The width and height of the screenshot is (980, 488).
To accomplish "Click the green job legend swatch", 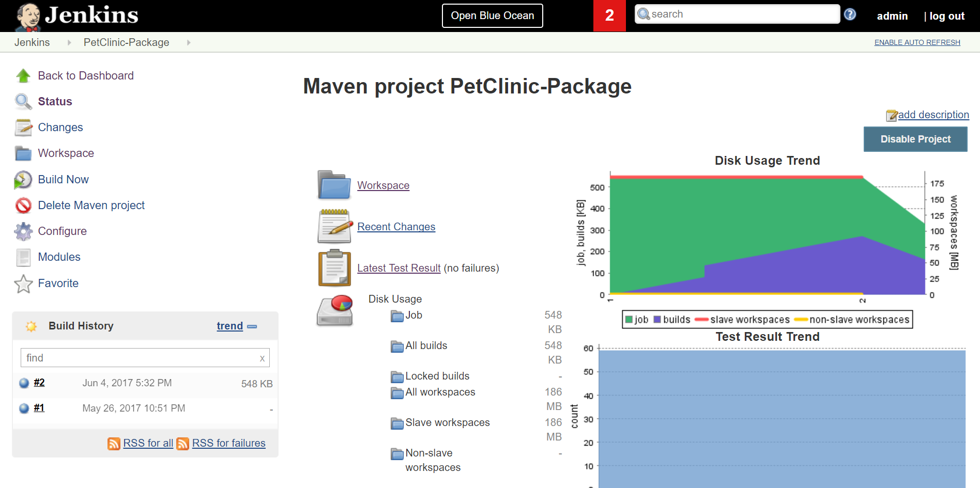I will point(629,320).
